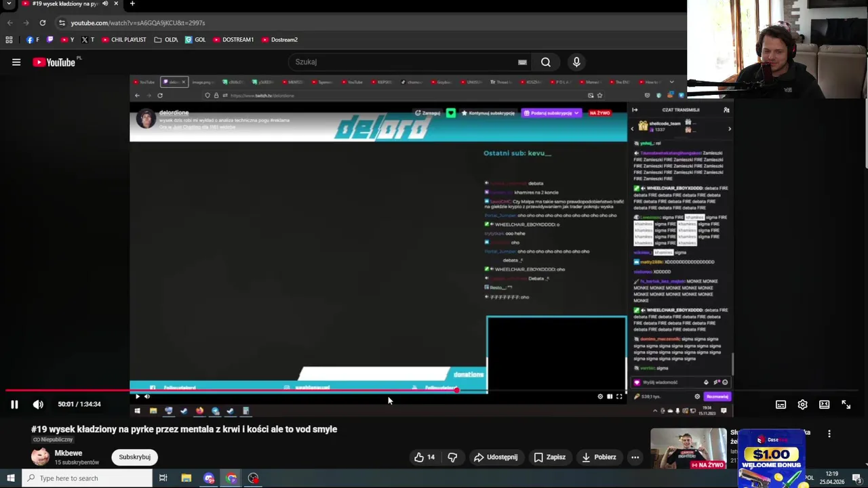Open OBS Studio from taskbar
This screenshot has width=868, height=488.
pos(254,478)
